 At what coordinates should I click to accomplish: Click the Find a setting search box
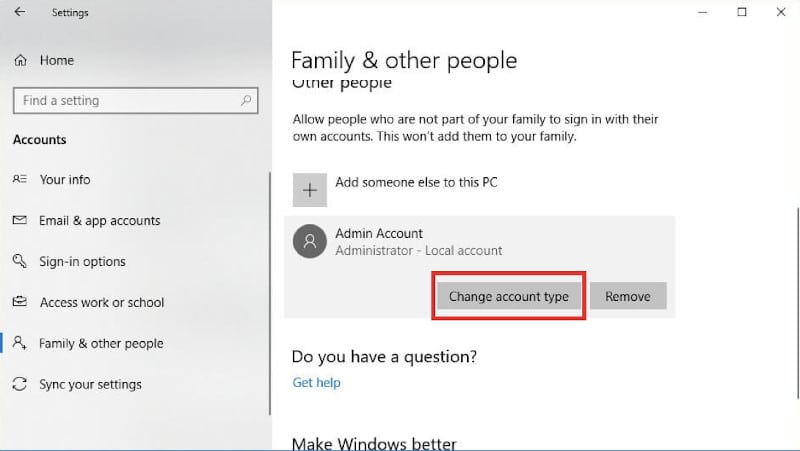pyautogui.click(x=136, y=101)
